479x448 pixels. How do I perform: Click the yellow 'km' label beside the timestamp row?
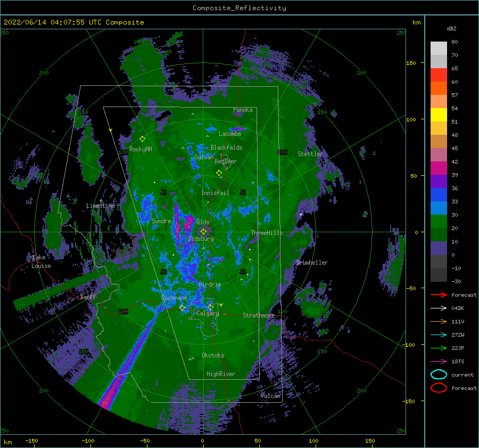click(x=416, y=22)
